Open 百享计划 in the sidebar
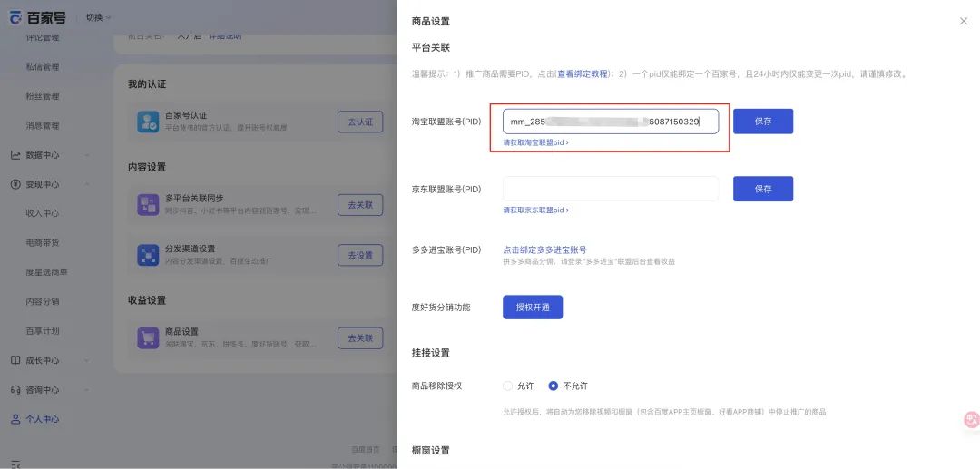 [43, 330]
